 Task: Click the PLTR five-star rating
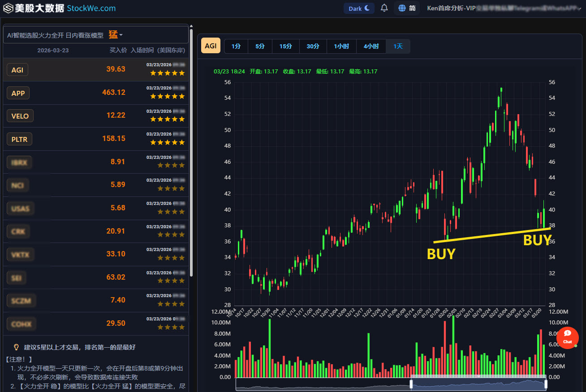pyautogui.click(x=167, y=142)
